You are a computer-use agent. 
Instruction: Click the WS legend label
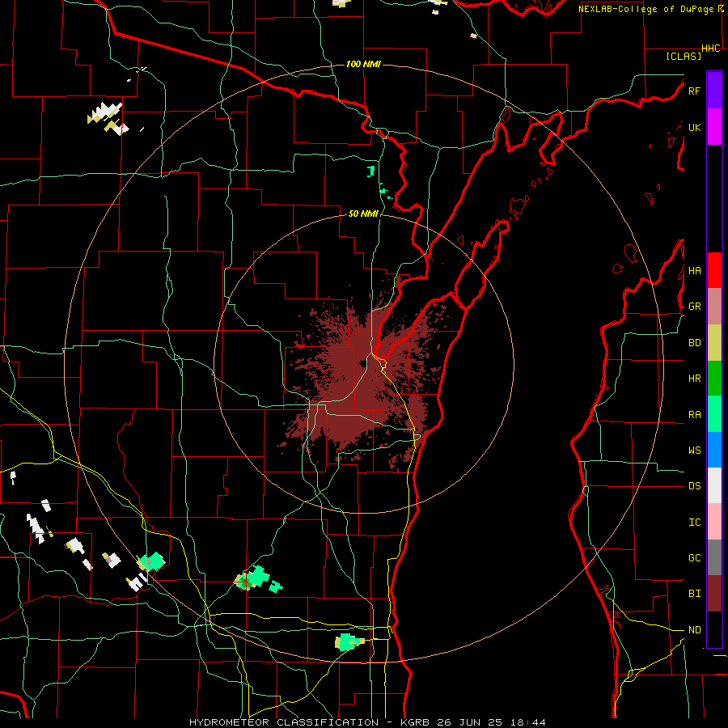[694, 451]
